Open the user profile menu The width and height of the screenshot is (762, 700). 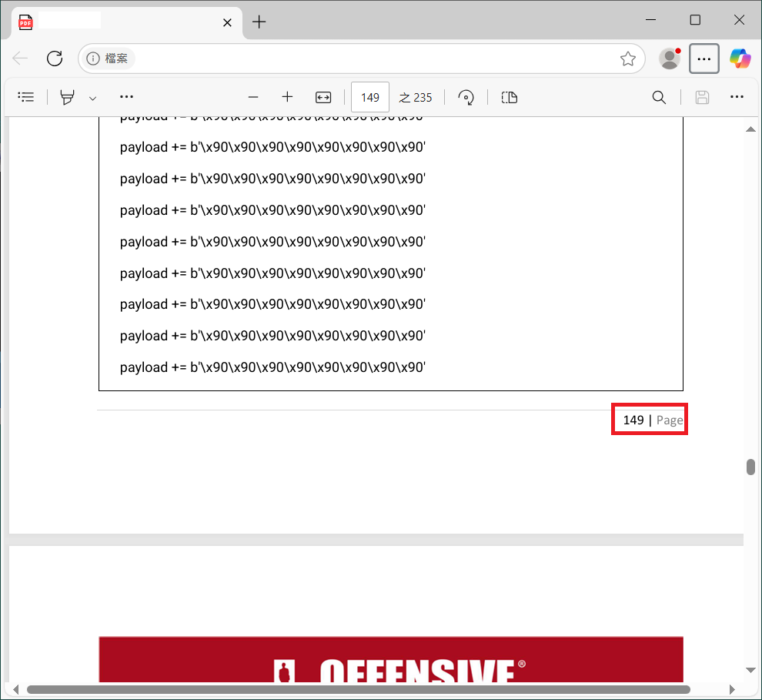click(x=670, y=59)
